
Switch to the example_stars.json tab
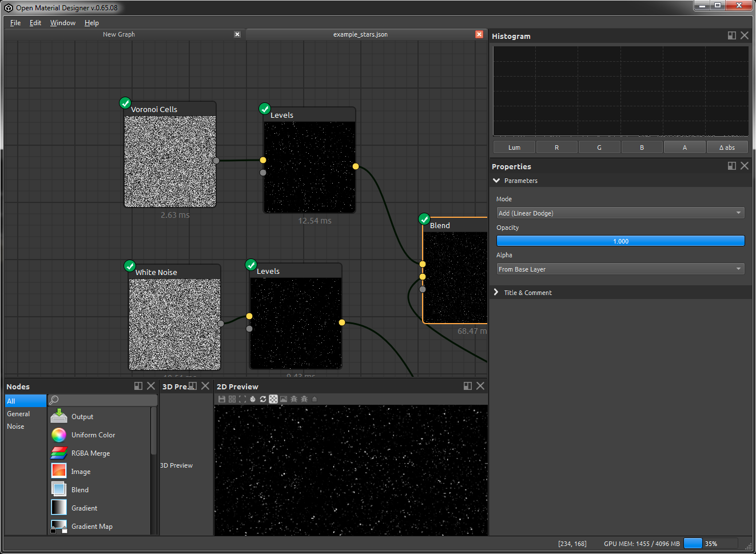pyautogui.click(x=360, y=34)
